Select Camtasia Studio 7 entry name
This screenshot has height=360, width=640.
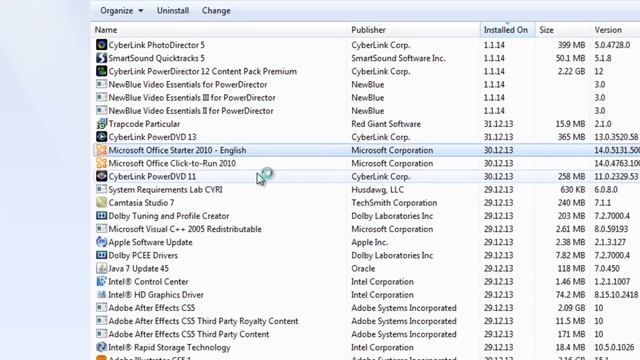tap(141, 202)
